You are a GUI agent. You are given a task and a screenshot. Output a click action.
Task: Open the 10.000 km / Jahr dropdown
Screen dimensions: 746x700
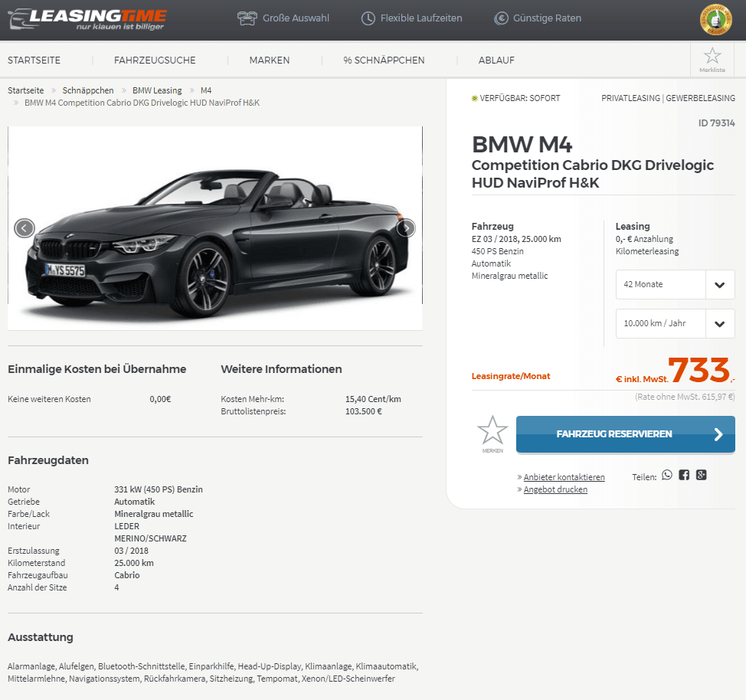click(675, 324)
